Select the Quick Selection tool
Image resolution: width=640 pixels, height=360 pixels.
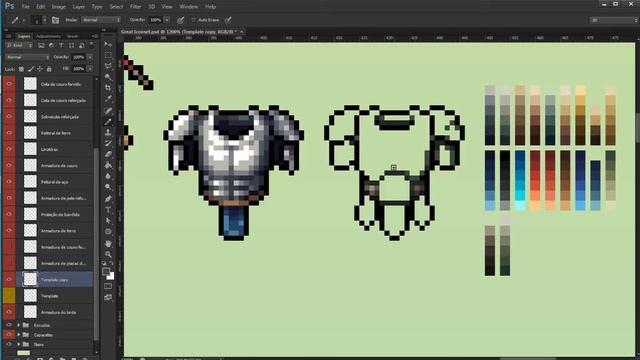pos(108,77)
